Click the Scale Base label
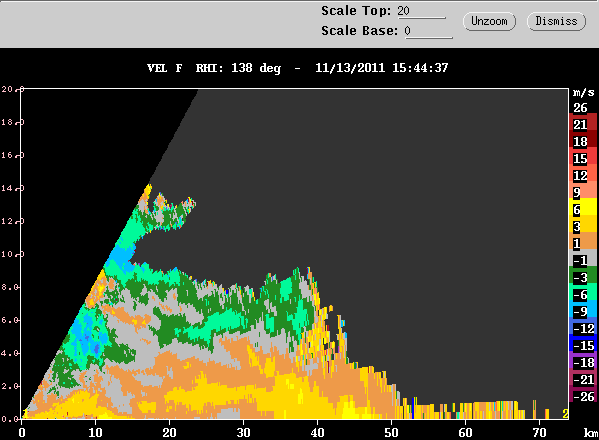Viewport: 599px width, 440px height. click(359, 31)
